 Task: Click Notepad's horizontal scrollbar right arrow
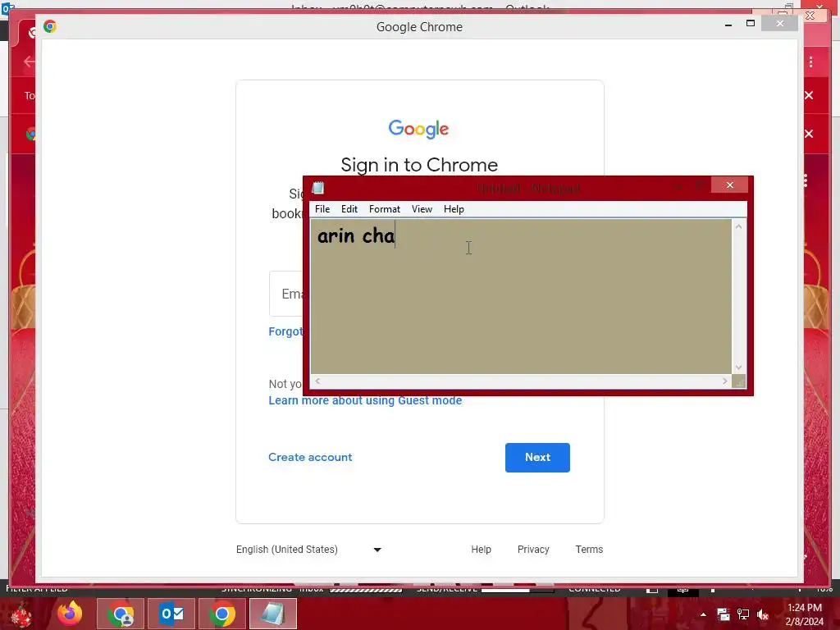(x=724, y=381)
